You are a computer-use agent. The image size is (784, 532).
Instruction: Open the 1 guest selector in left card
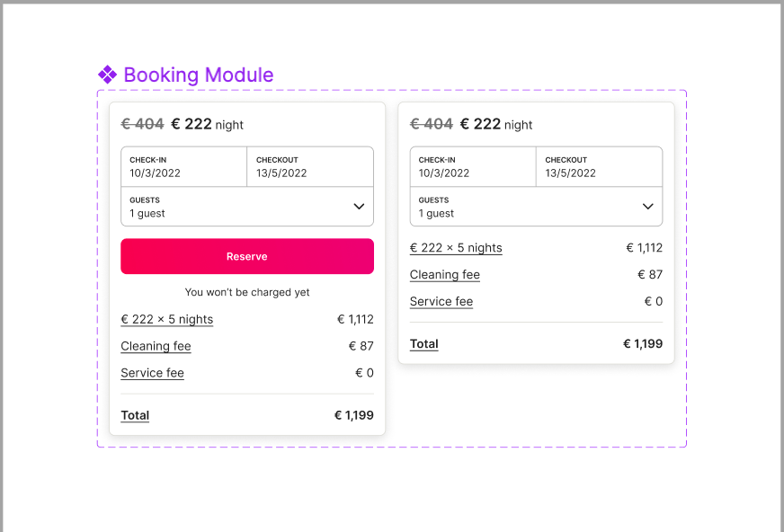click(x=247, y=207)
